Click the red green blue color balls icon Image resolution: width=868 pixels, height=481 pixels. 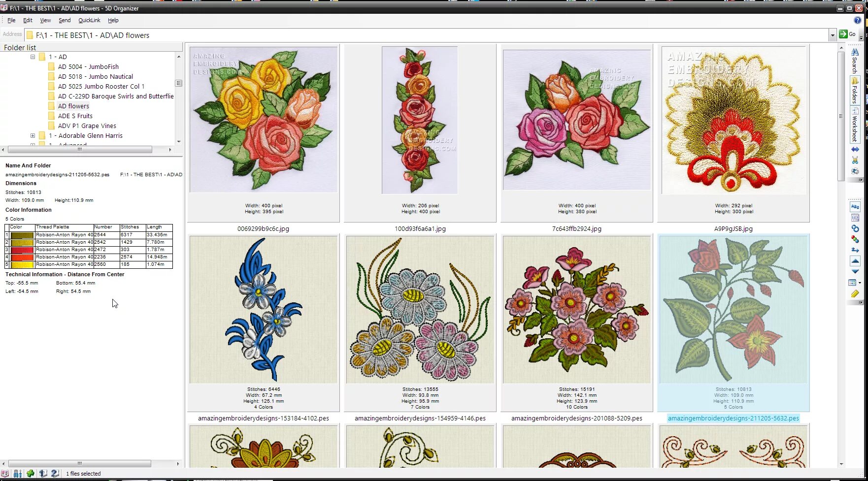click(855, 239)
